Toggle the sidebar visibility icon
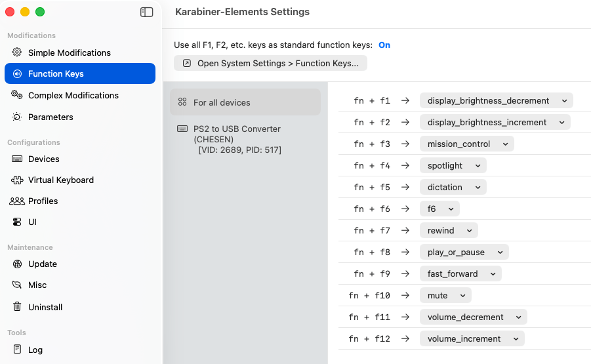591x364 pixels. (147, 12)
